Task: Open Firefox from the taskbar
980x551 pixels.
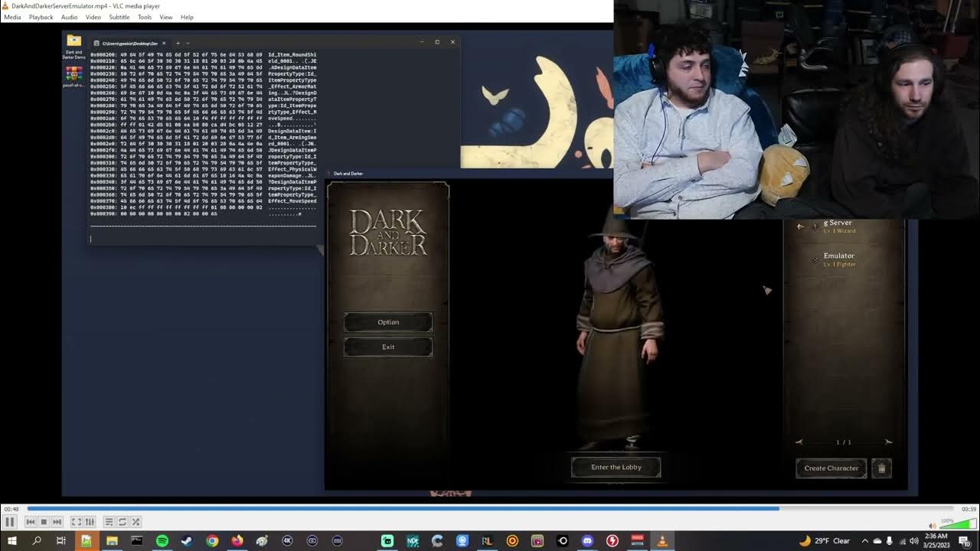Action: click(x=237, y=541)
